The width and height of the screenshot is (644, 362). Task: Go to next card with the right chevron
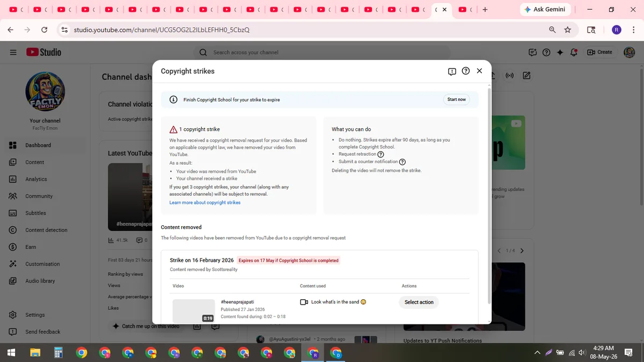tap(522, 250)
